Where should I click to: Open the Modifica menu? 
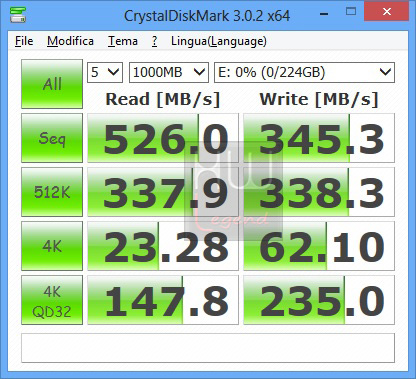70,41
